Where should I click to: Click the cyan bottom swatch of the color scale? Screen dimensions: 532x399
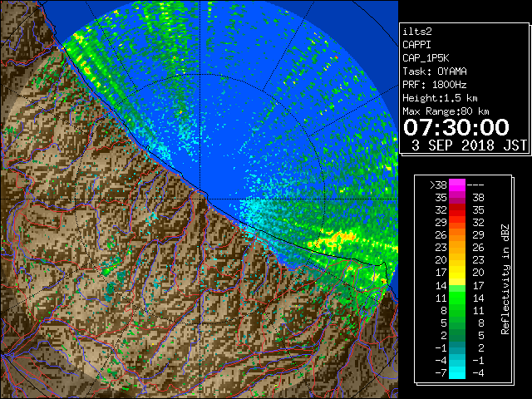[x=457, y=372]
